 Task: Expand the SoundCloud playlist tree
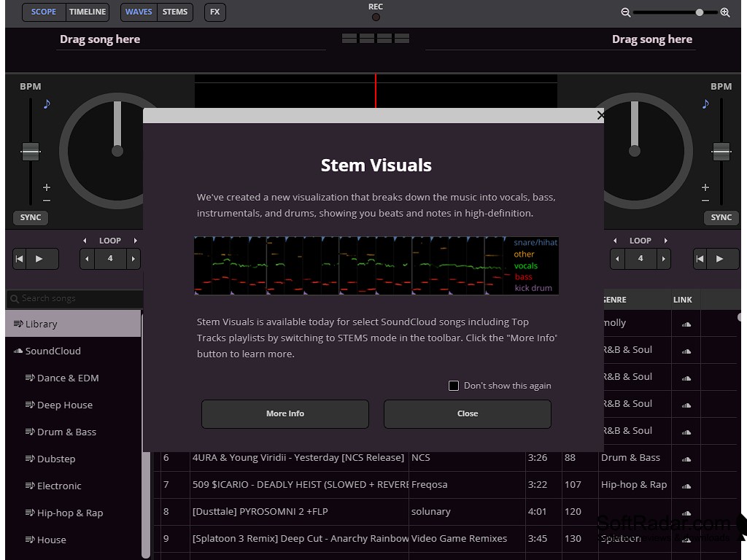click(x=18, y=351)
